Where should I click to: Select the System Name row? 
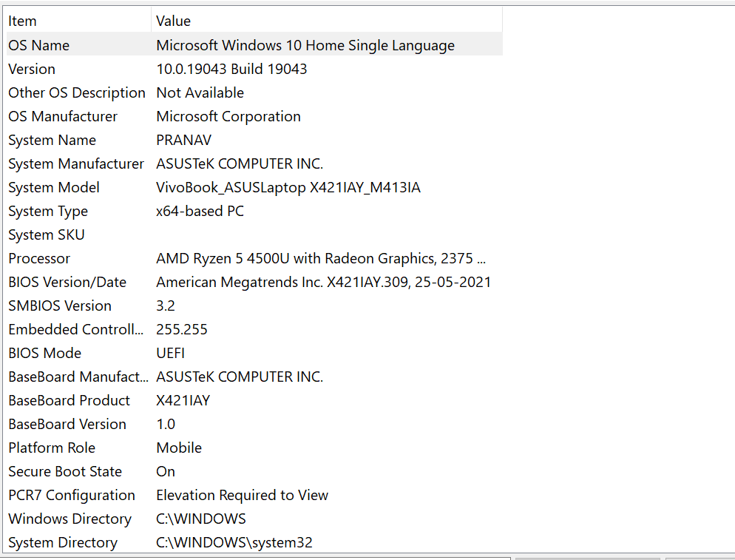point(52,140)
